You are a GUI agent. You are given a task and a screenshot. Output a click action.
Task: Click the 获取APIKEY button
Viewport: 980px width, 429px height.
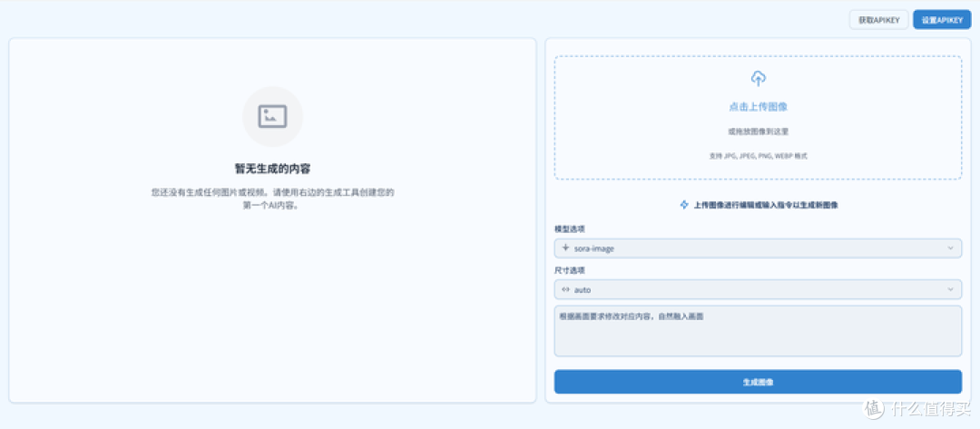(x=878, y=20)
